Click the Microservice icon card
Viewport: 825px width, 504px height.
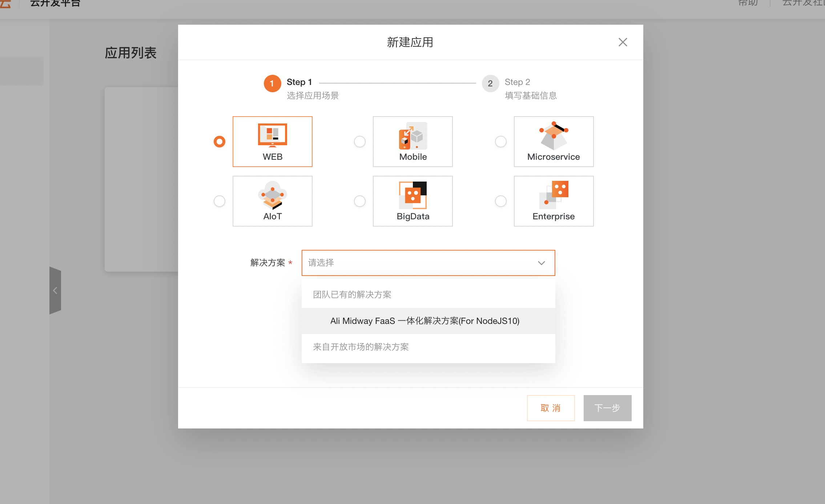[x=553, y=141]
